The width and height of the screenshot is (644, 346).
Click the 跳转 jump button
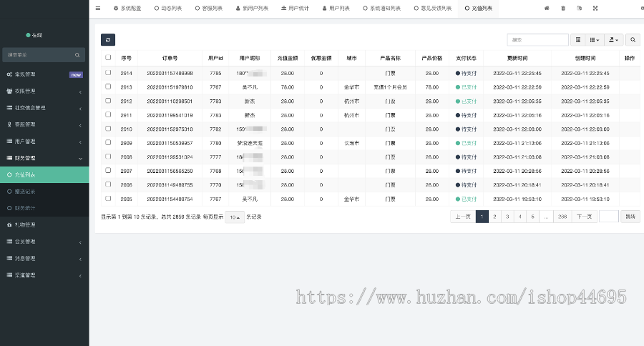click(630, 217)
